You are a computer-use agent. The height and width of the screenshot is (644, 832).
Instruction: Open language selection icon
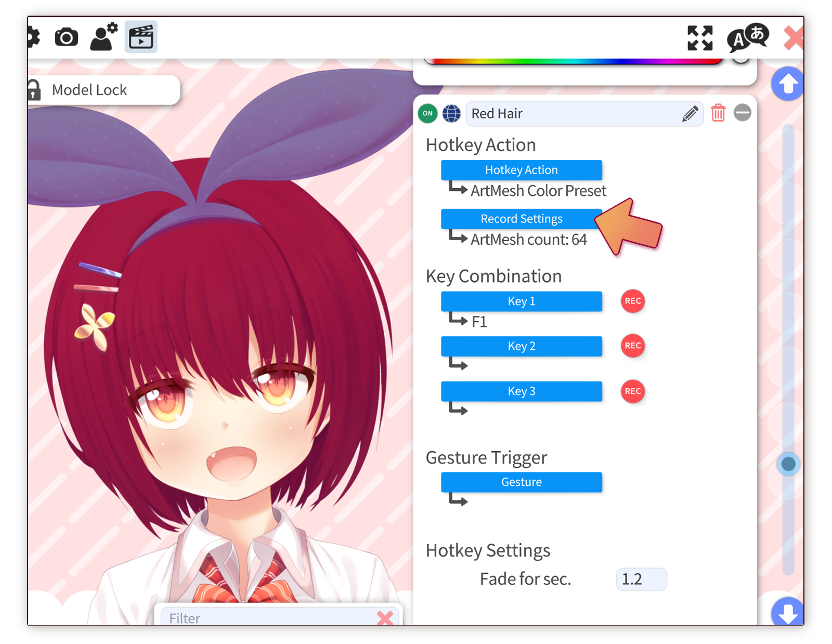click(747, 38)
